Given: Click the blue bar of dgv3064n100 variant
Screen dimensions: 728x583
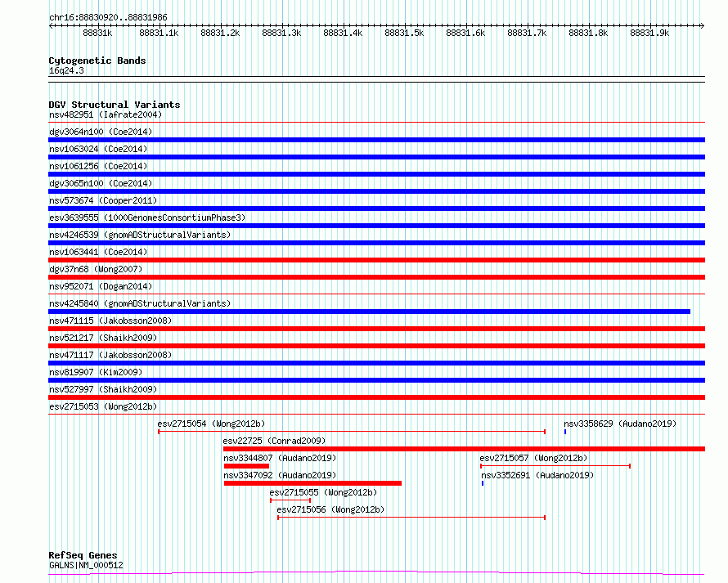Looking at the screenshot, I should pyautogui.click(x=376, y=140).
